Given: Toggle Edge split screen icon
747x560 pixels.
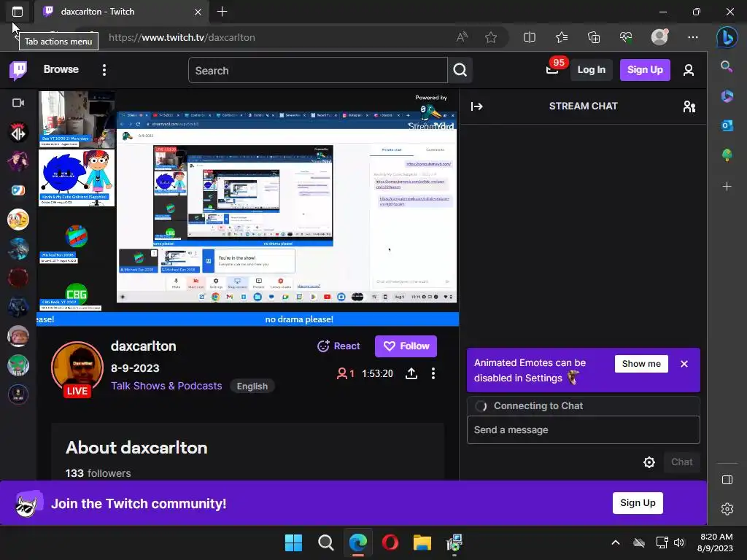Looking at the screenshot, I should [530, 37].
